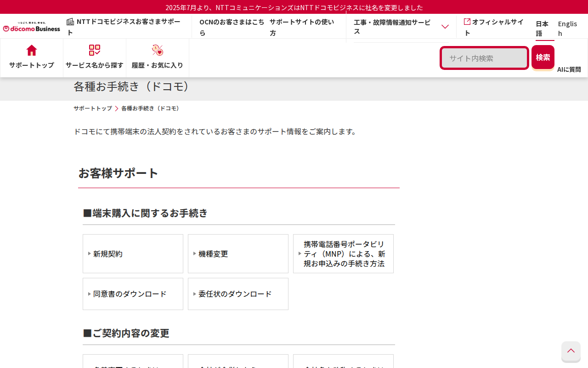This screenshot has width=588, height=368.
Task: Go to サポートトップ menu item
Action: tap(32, 58)
